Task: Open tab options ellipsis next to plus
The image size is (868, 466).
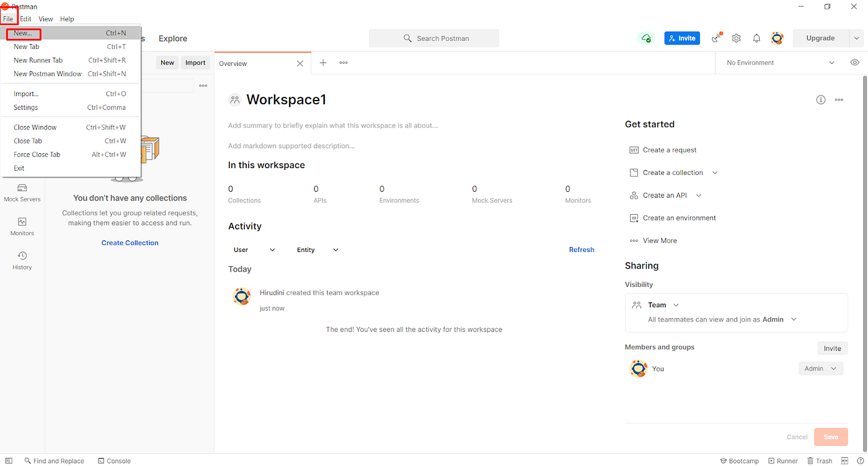Action: click(x=343, y=63)
